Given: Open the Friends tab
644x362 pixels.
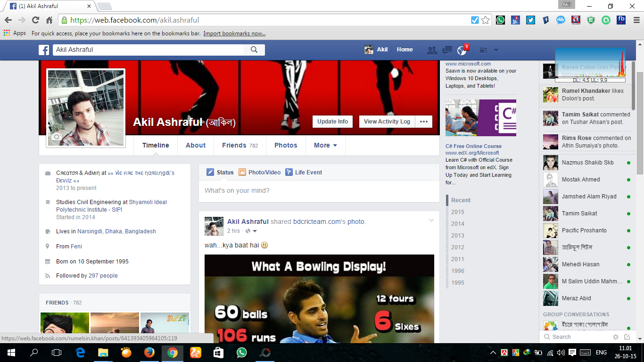Looking at the screenshot, I should coord(240,145).
